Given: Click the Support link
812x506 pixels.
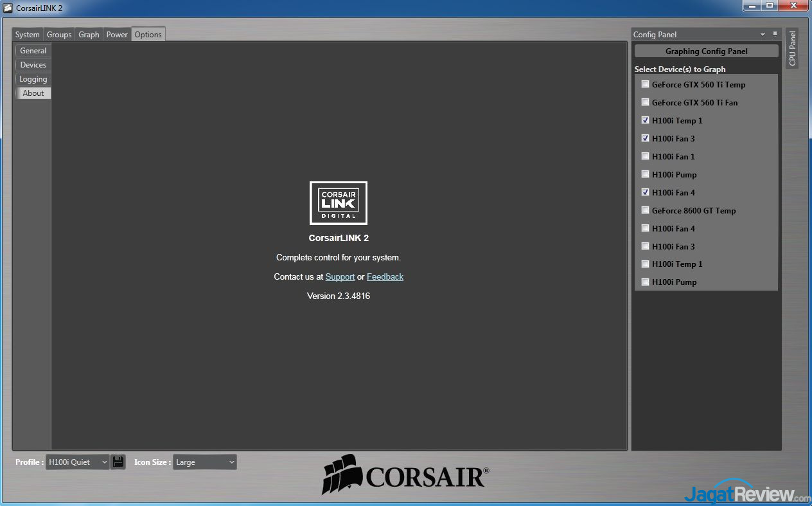Looking at the screenshot, I should coord(340,276).
